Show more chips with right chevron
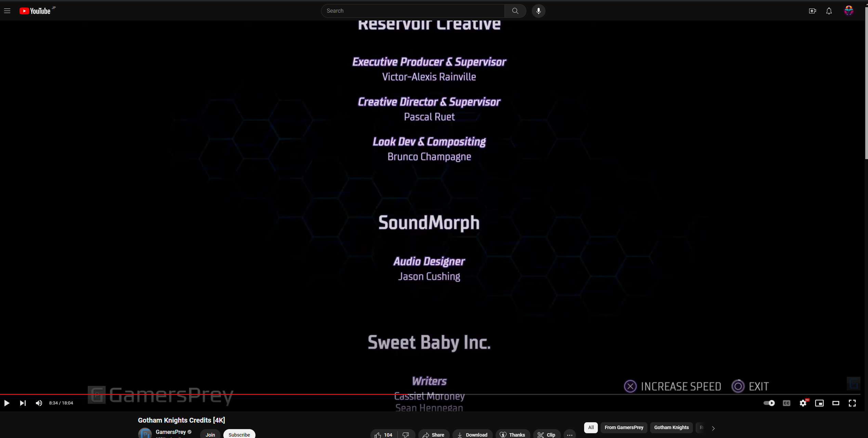868x438 pixels. click(x=713, y=428)
